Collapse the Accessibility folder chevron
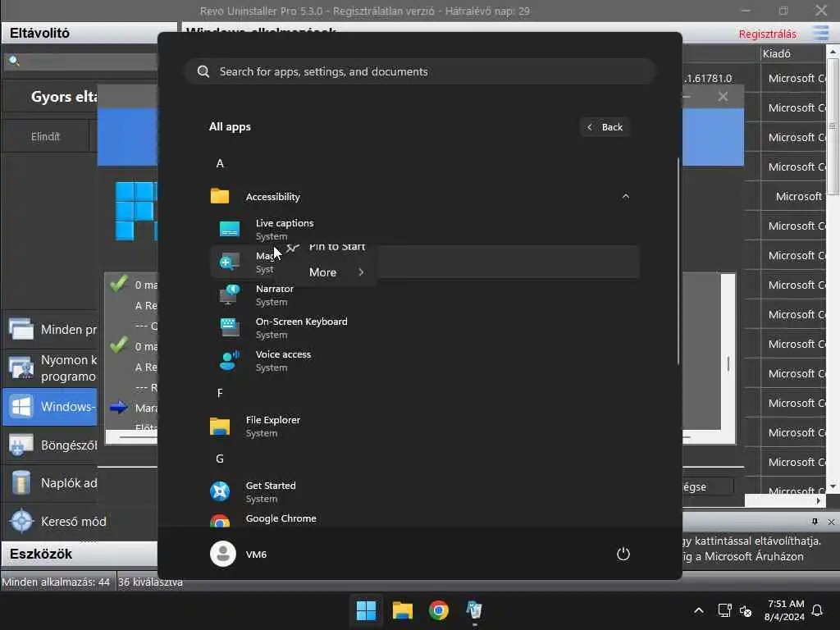 click(x=625, y=197)
